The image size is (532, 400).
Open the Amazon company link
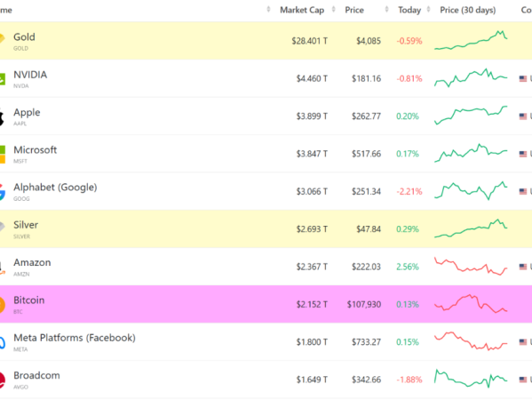(32, 262)
